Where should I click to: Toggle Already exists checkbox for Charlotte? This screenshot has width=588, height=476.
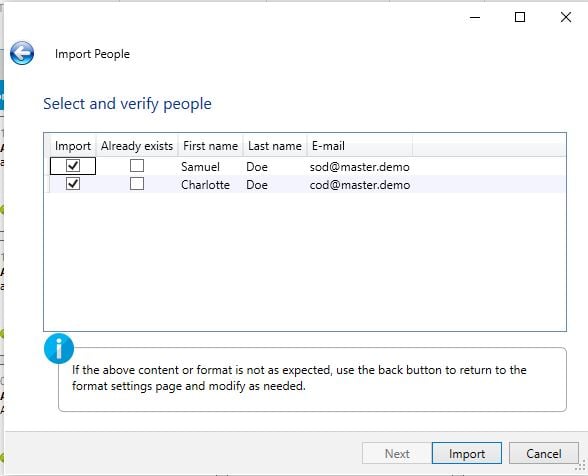(x=137, y=184)
